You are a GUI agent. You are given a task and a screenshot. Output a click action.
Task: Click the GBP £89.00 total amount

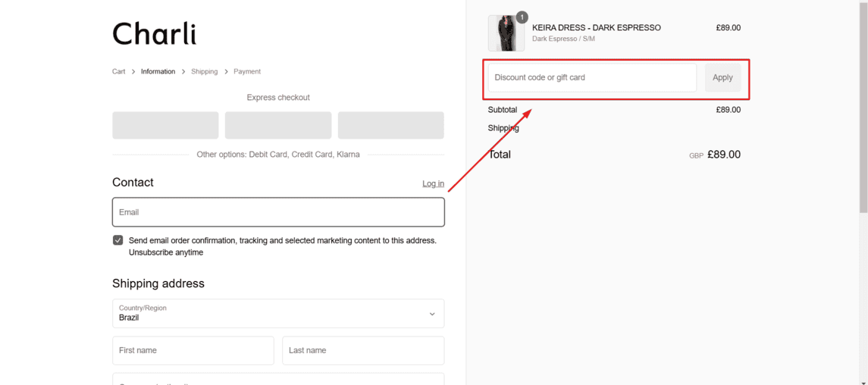715,155
